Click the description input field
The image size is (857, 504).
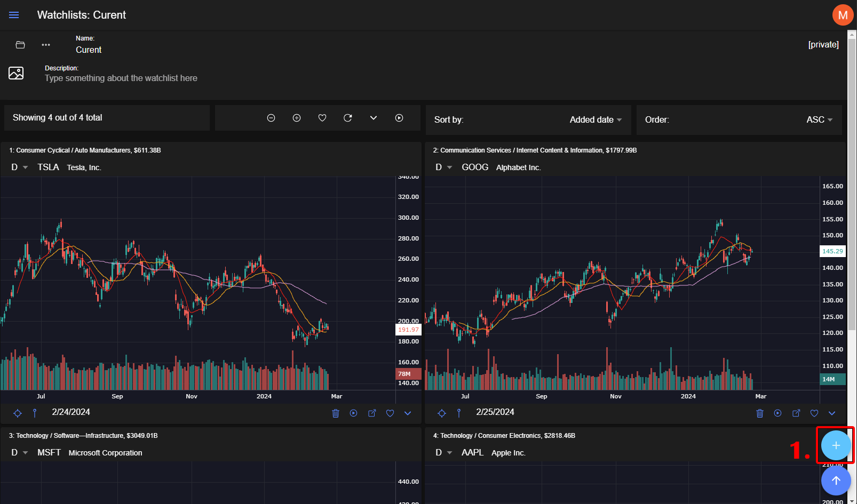pos(121,78)
